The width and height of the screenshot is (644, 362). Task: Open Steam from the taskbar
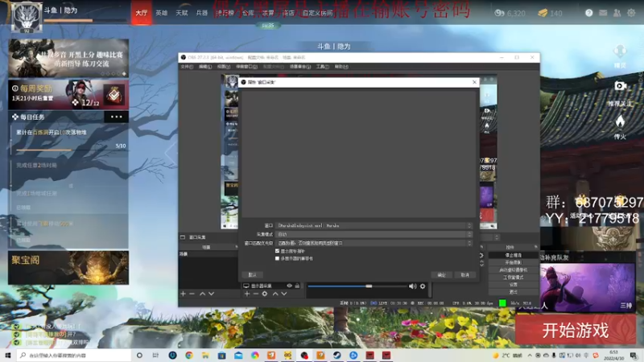pos(336,356)
